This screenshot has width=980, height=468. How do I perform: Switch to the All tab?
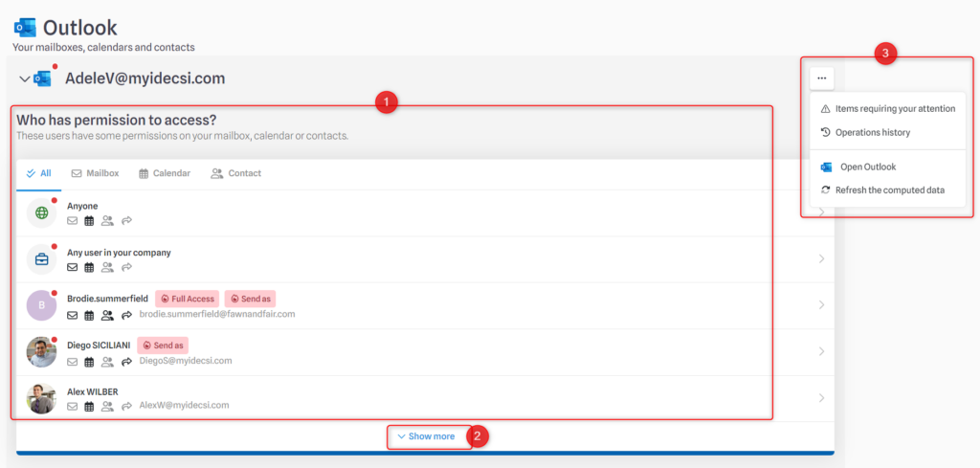(x=38, y=173)
